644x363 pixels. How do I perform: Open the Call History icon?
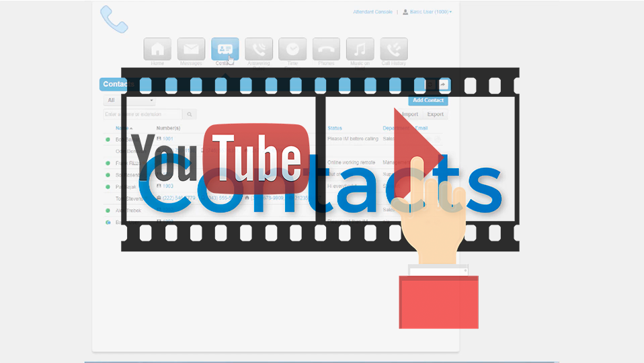[394, 49]
